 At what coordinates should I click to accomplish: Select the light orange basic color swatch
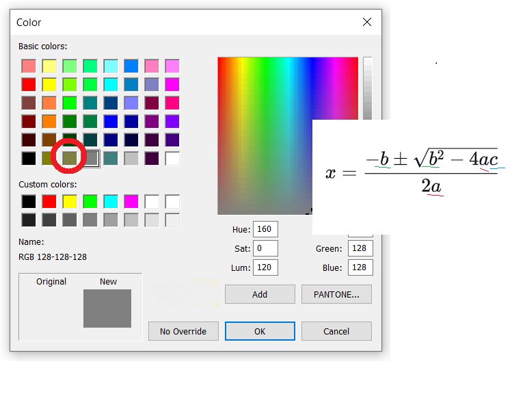click(x=49, y=103)
